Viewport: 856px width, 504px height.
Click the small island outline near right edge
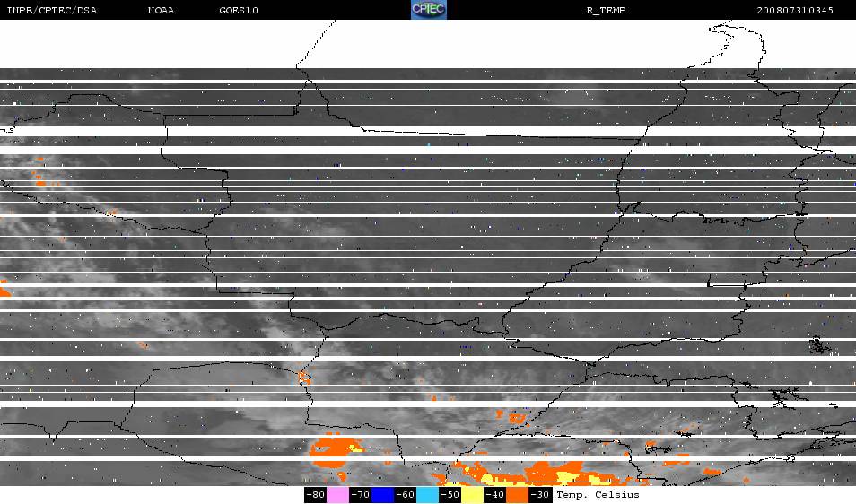[x=817, y=343]
